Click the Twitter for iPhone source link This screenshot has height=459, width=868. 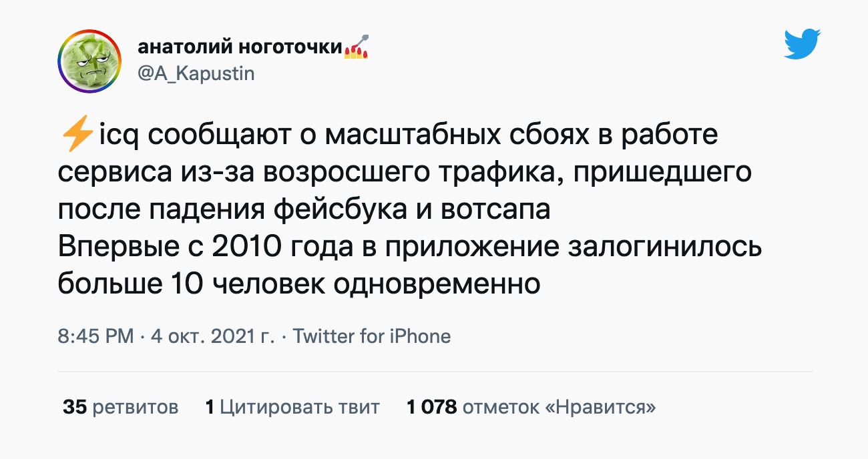[372, 336]
